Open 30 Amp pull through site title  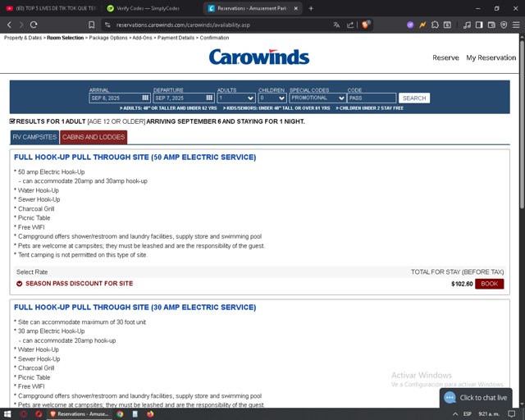[135, 307]
